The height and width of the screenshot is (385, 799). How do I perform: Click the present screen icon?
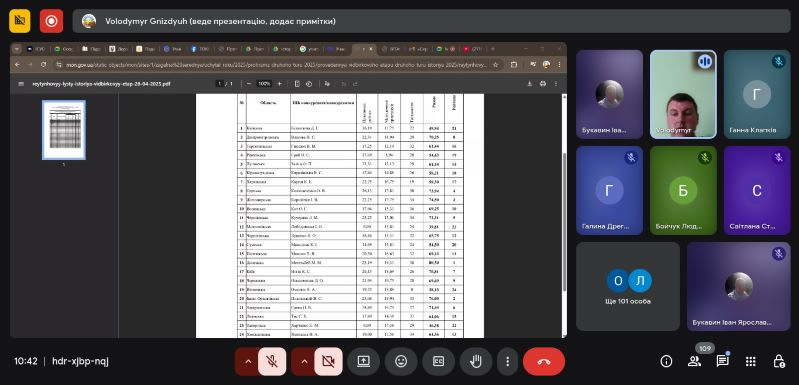coord(363,362)
